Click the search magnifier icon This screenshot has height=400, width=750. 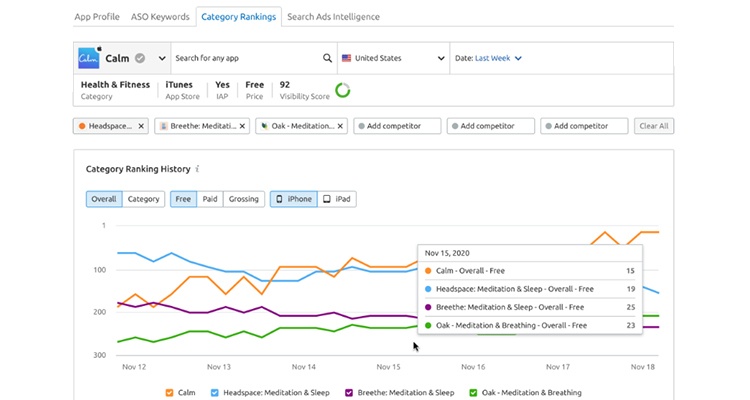coord(327,58)
